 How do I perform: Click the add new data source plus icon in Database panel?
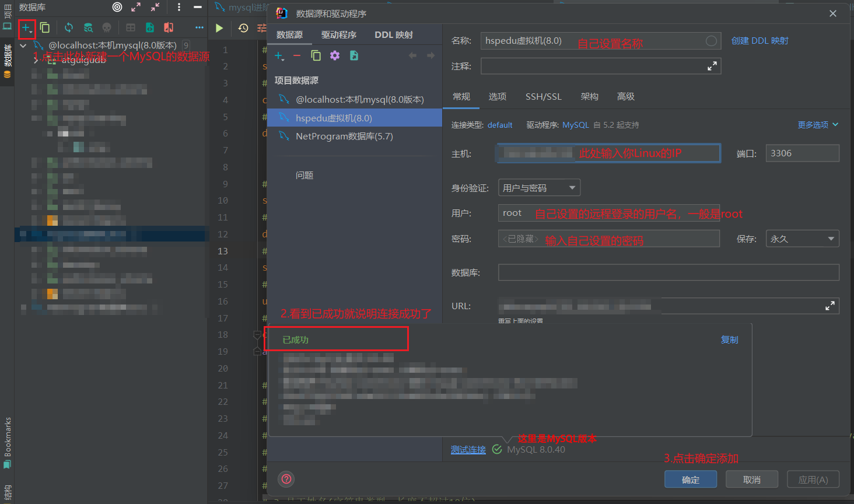click(x=26, y=27)
